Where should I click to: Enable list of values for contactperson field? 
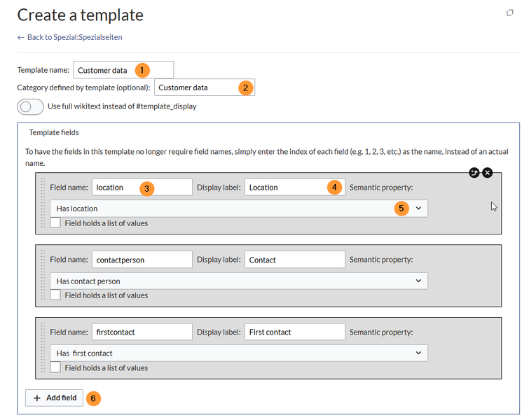[55, 295]
